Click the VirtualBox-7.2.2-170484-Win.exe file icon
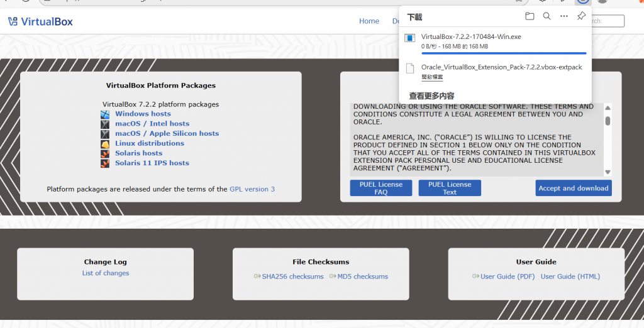 click(409, 38)
